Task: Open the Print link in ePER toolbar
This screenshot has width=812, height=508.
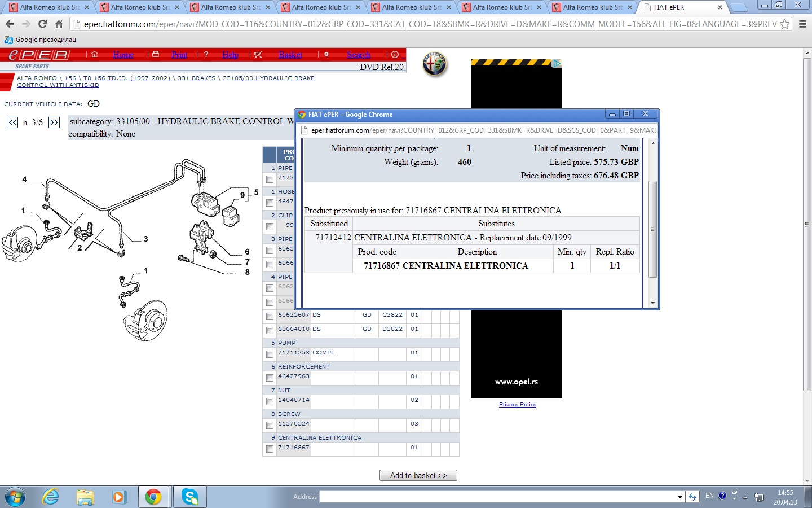Action: 179,55
